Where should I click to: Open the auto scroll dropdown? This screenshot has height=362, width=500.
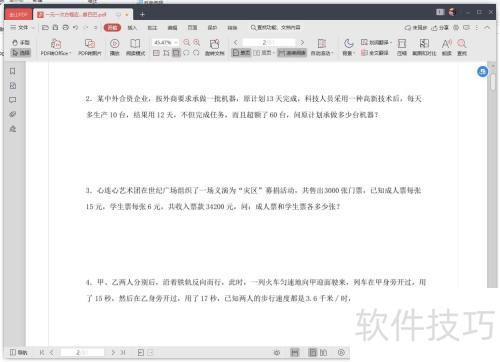click(322, 47)
